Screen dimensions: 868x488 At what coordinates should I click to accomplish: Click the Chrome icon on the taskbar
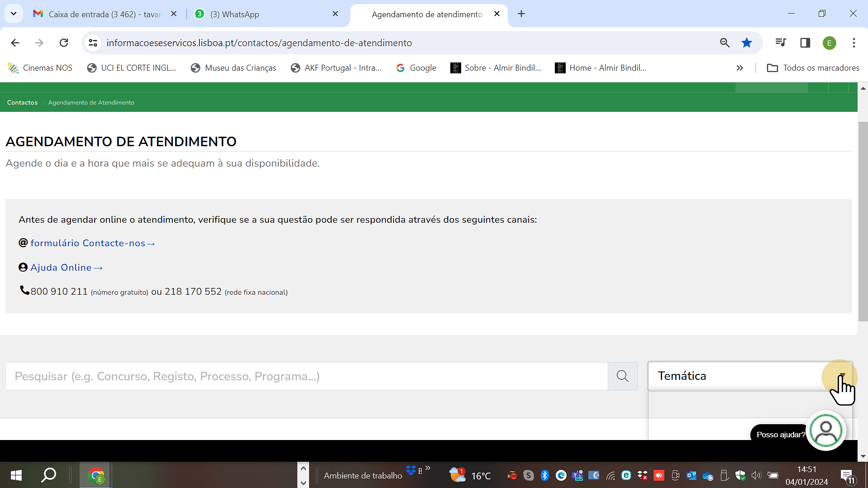96,475
